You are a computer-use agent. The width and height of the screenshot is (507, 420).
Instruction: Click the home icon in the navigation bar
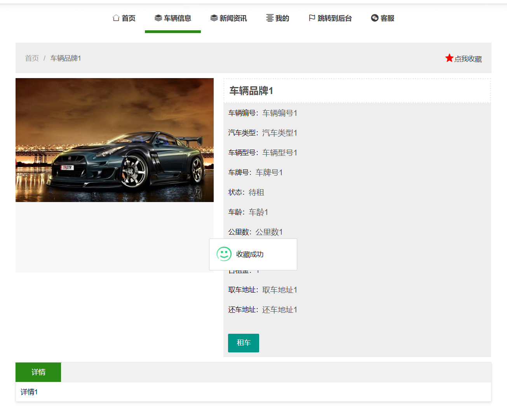click(116, 18)
